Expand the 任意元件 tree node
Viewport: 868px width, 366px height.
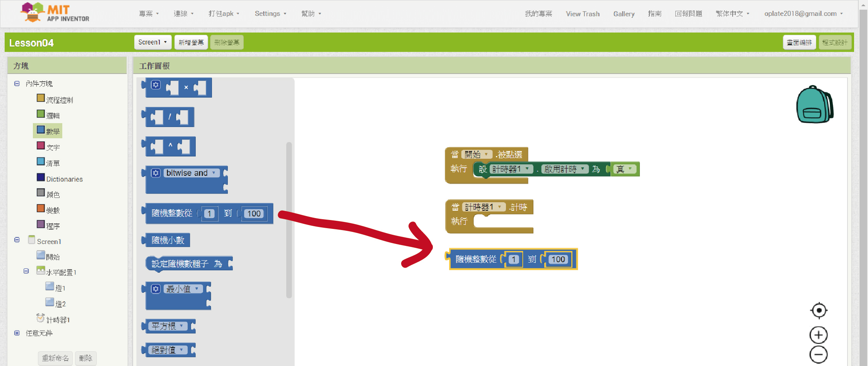pos(17,333)
